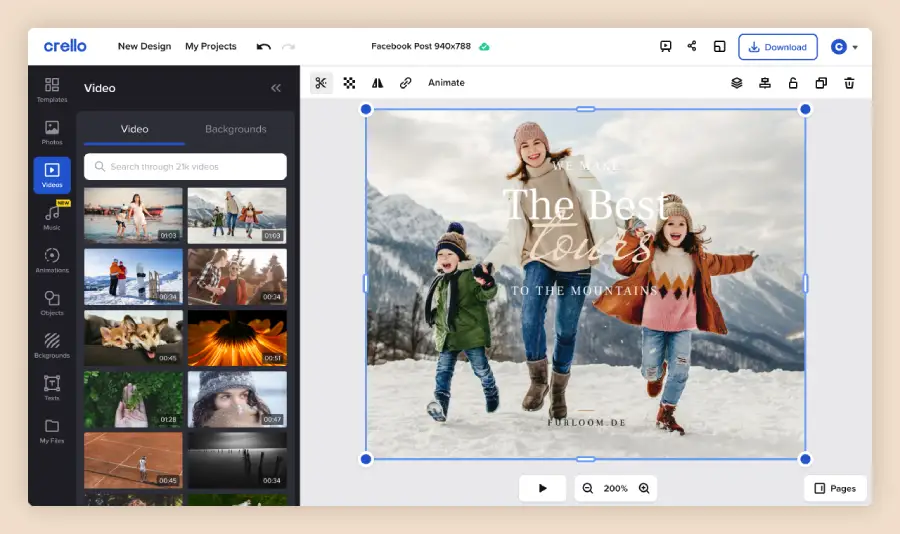Click the flip icon
Image resolution: width=900 pixels, height=534 pixels.
[x=377, y=83]
